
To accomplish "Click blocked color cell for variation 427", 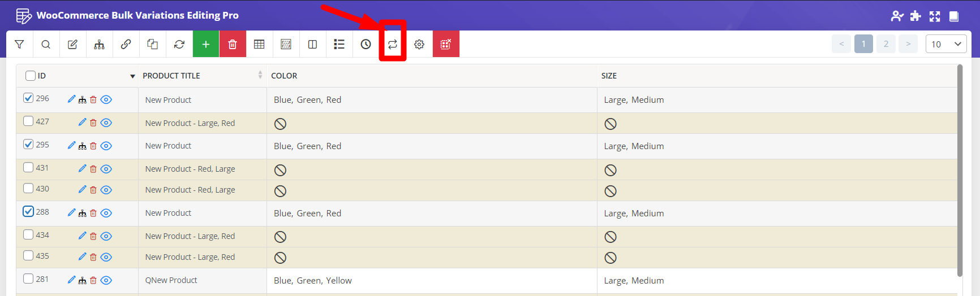I will [432, 123].
